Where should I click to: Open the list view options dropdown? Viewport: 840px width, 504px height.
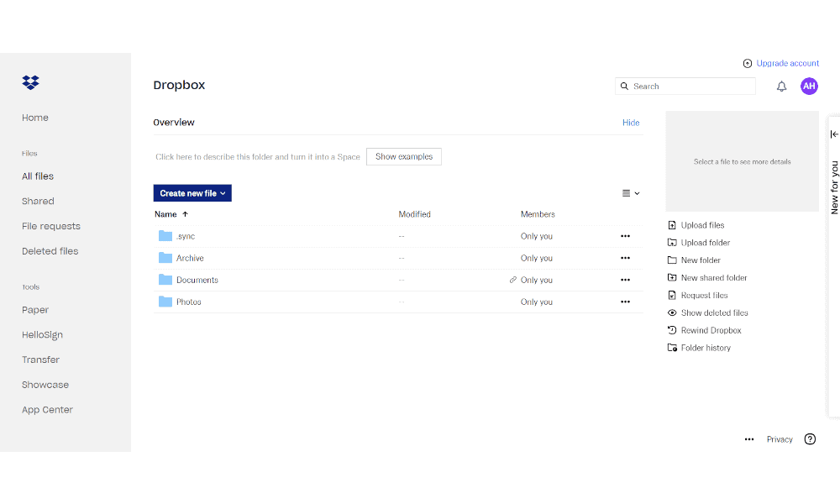pos(630,192)
